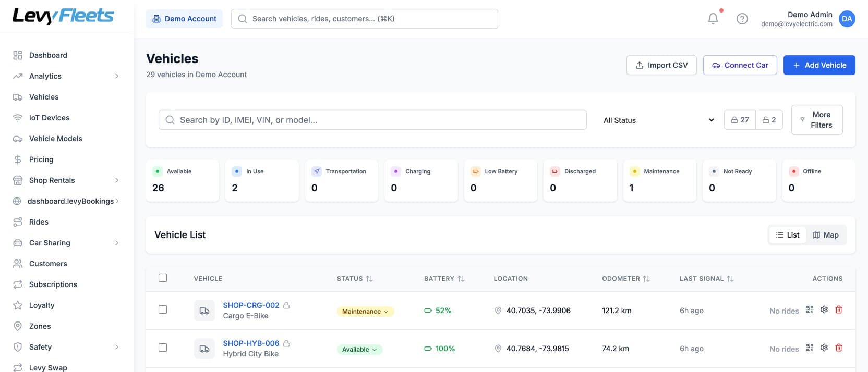The image size is (868, 372).
Task: Open Available status dropdown for SHOP-HYB-006
Action: 359,350
